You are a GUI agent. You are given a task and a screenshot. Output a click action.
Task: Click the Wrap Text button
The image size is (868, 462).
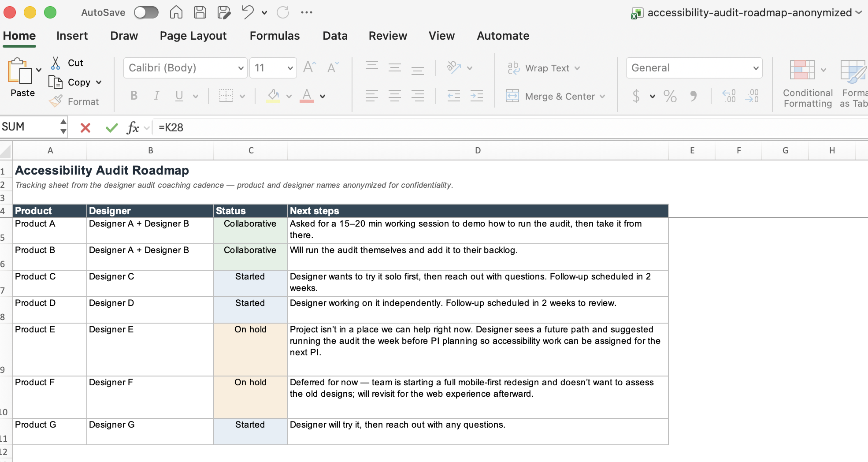(538, 68)
